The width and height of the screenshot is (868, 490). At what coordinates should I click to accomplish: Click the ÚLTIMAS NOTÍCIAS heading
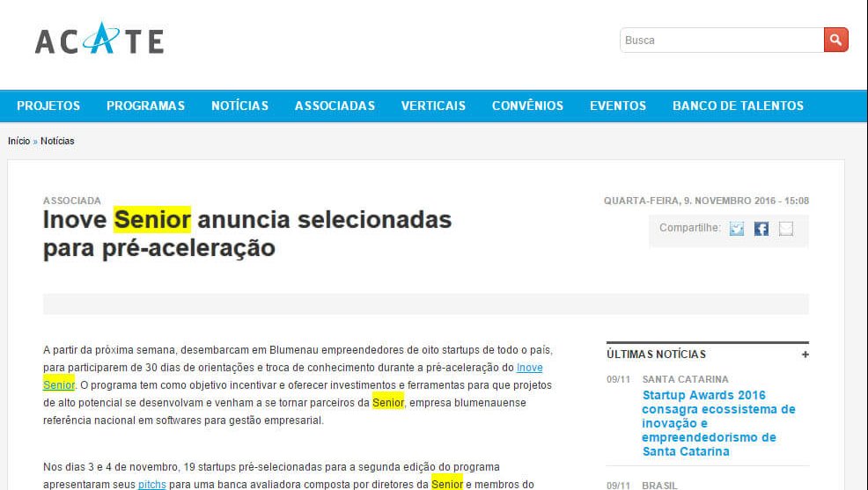[x=656, y=355]
